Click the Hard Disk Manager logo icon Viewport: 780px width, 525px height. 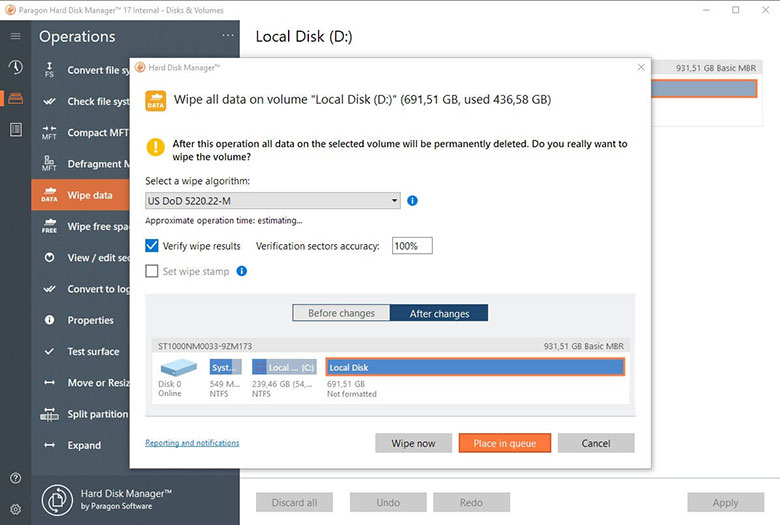(57, 500)
